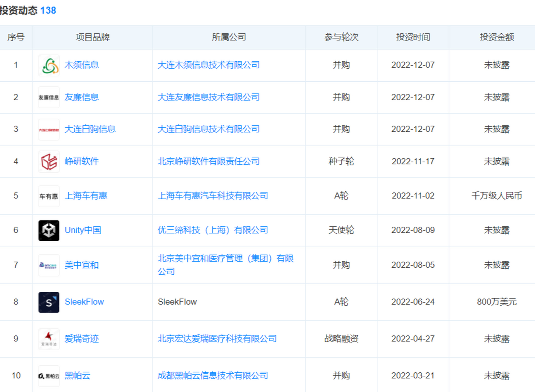Select the date 2022-06-24
The image size is (535, 392).
tap(413, 302)
